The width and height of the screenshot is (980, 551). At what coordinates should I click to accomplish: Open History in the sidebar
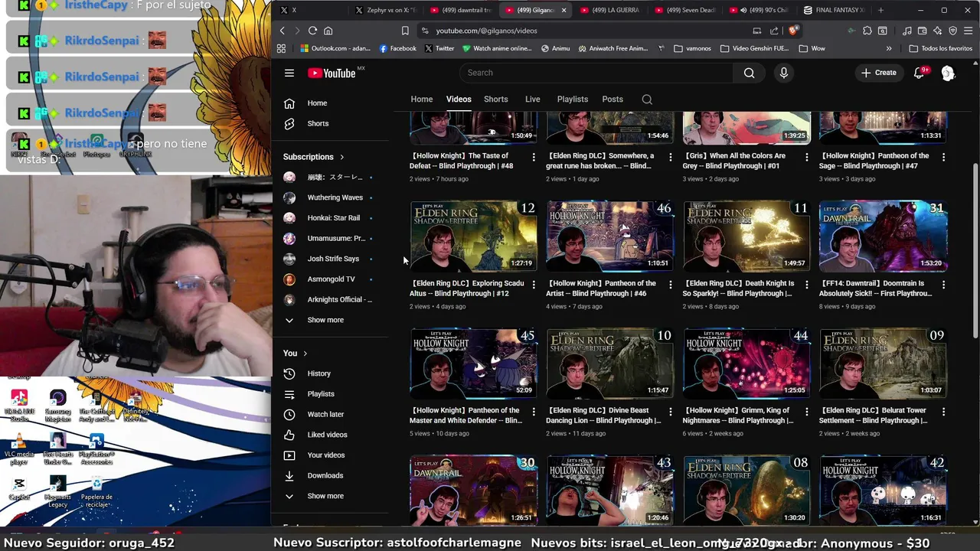[x=319, y=373]
